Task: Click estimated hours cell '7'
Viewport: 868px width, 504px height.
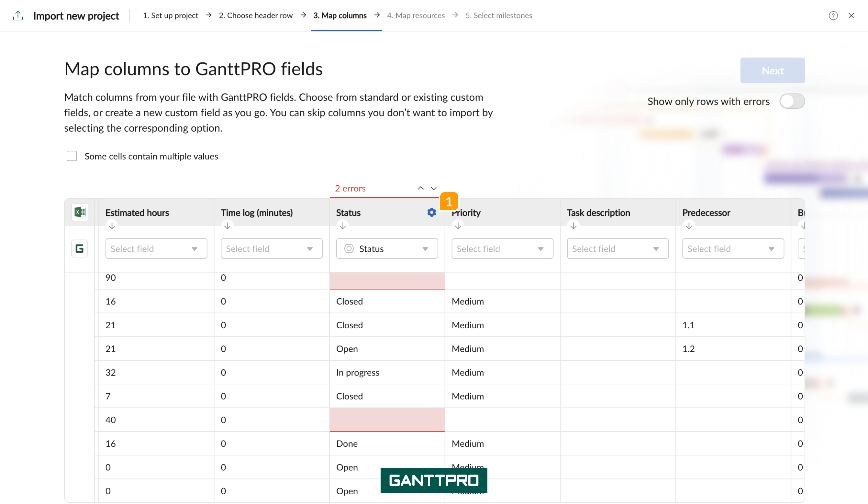Action: click(x=156, y=396)
